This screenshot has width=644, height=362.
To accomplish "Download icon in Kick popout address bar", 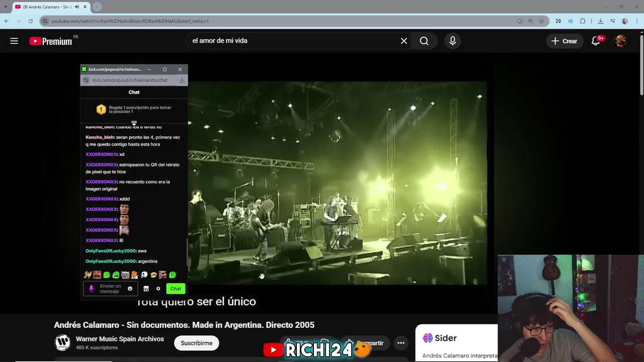I will [x=182, y=80].
